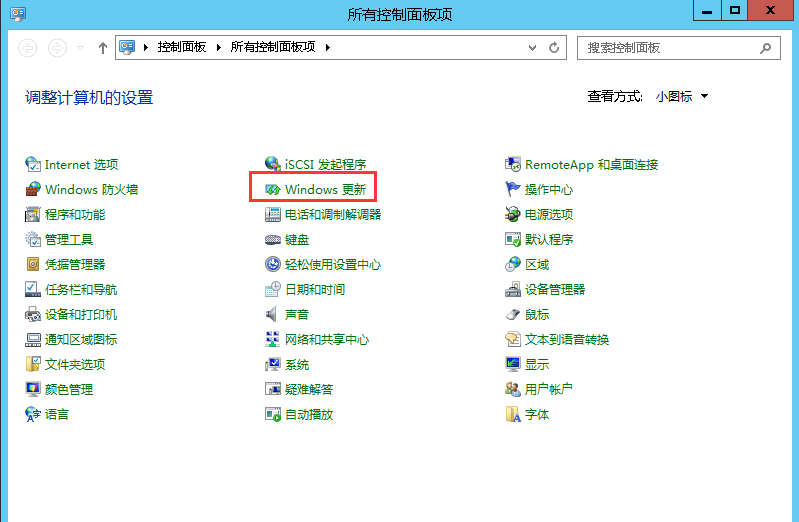799x522 pixels.
Task: Open the 键盘 keyboard icon
Action: point(272,240)
